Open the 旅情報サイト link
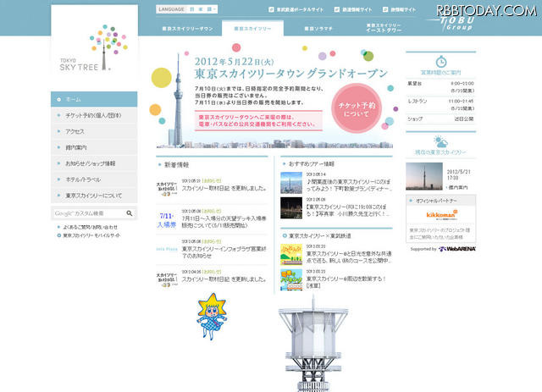This screenshot has width=542, height=392. coord(403,9)
